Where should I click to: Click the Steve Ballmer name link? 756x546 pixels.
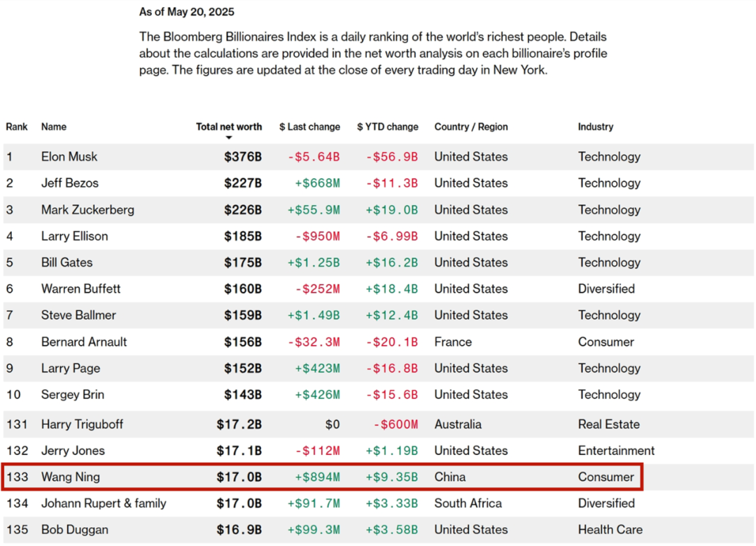pos(78,316)
